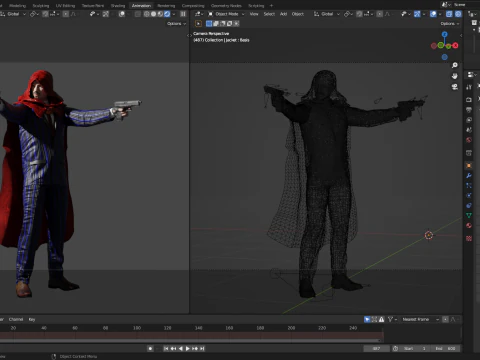Screen dimensions: 480x360
Task: Open pivot point dropdown in right viewport
Action: click(348, 14)
